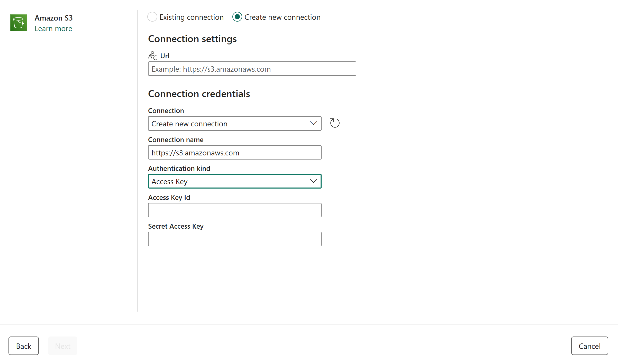Click the Back button

(24, 346)
